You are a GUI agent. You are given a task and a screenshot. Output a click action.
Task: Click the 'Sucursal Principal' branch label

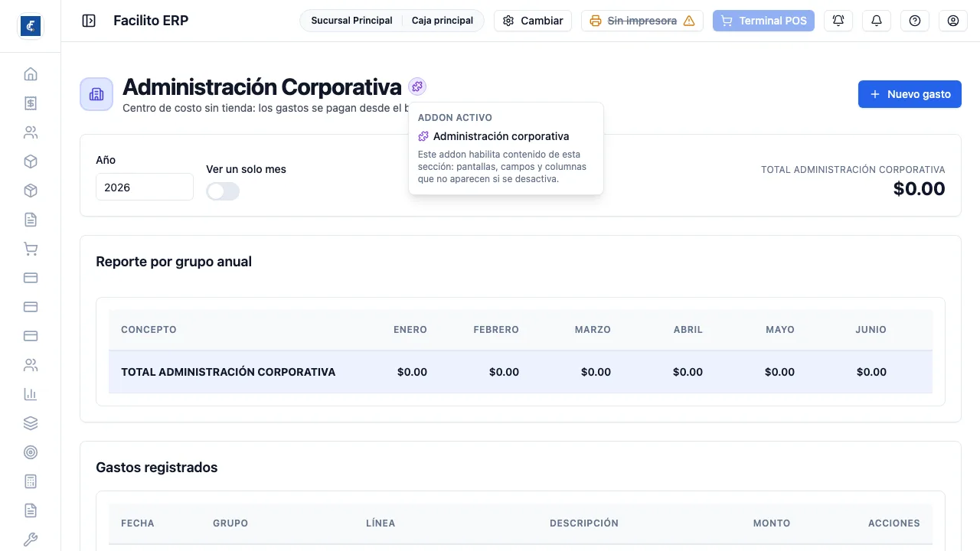(x=351, y=21)
